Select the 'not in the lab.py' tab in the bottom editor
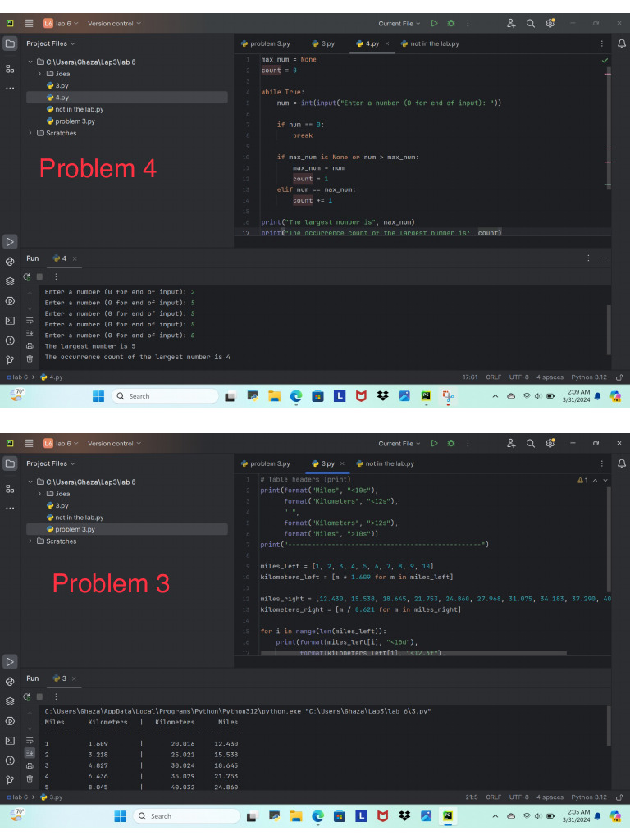630x840 pixels. point(385,463)
